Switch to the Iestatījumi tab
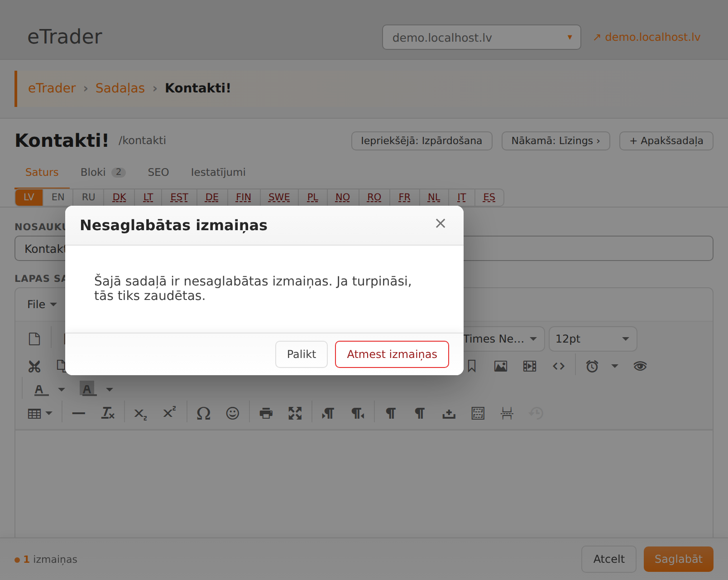728x580 pixels. 218,172
